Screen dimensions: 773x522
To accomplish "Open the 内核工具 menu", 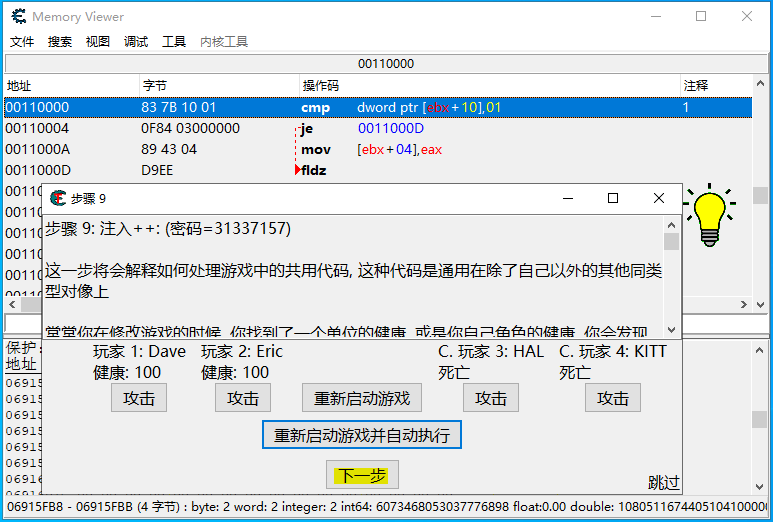I will [x=224, y=42].
